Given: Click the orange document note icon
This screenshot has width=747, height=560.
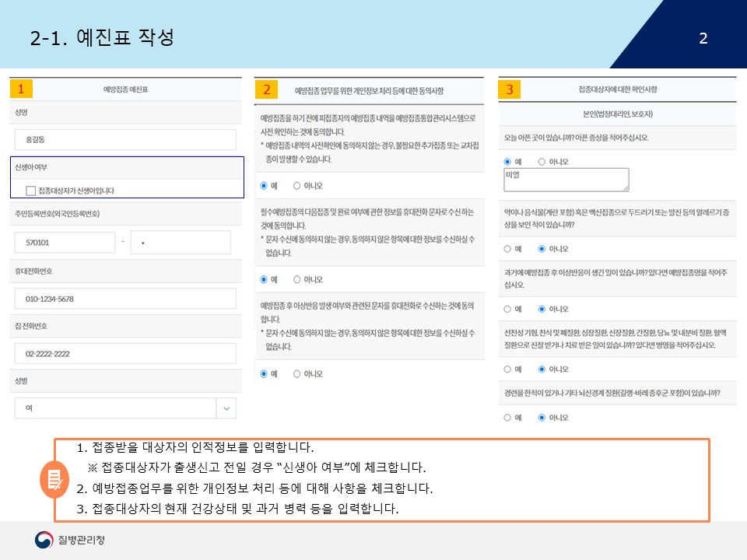Looking at the screenshot, I should pyautogui.click(x=54, y=480).
